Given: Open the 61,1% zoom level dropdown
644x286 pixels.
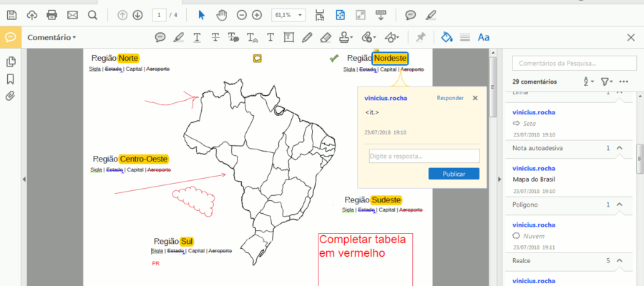Looking at the screenshot, I should click(x=288, y=15).
